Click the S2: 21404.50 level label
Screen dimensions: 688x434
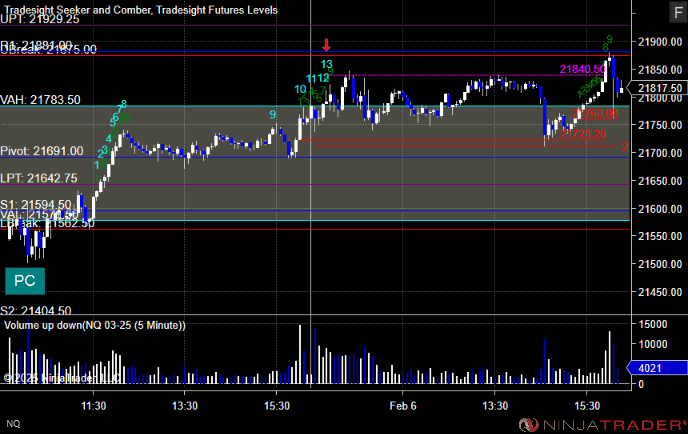(x=36, y=311)
